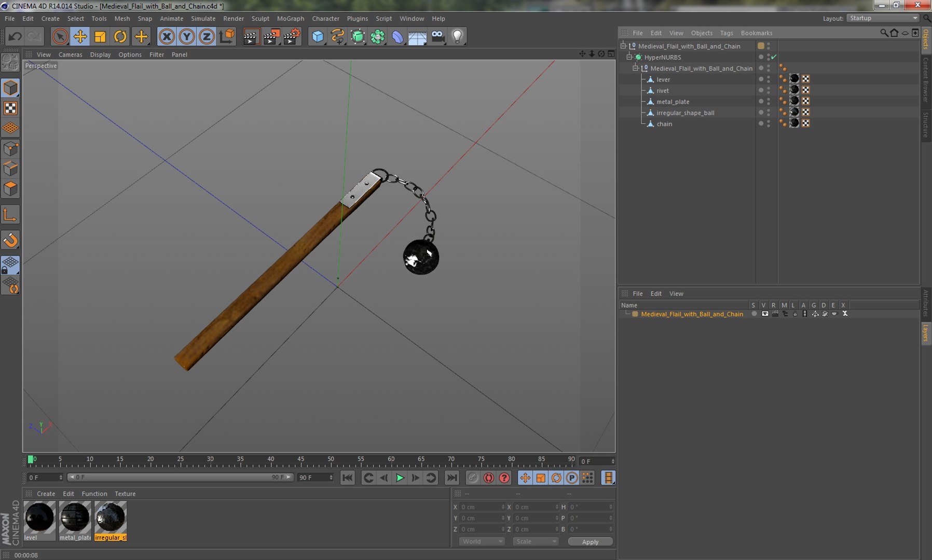The image size is (932, 560).
Task: Click frame 45 on the timeline
Action: click(301, 460)
